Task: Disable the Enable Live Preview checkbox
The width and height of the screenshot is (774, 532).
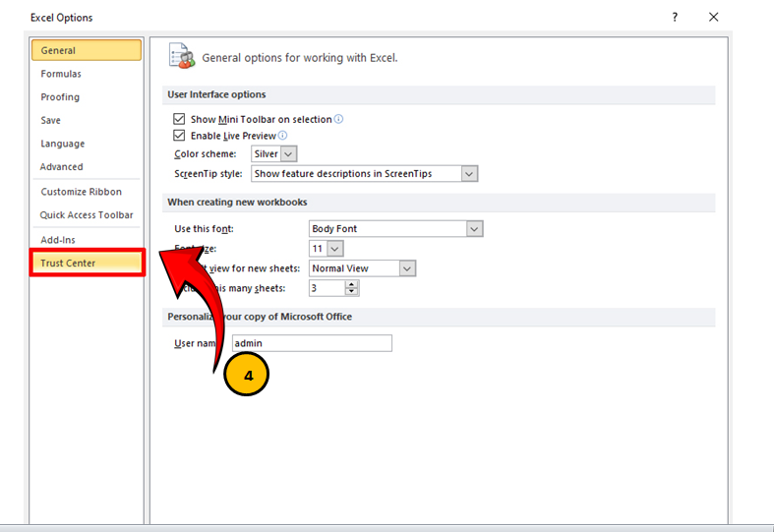Action: (x=179, y=136)
